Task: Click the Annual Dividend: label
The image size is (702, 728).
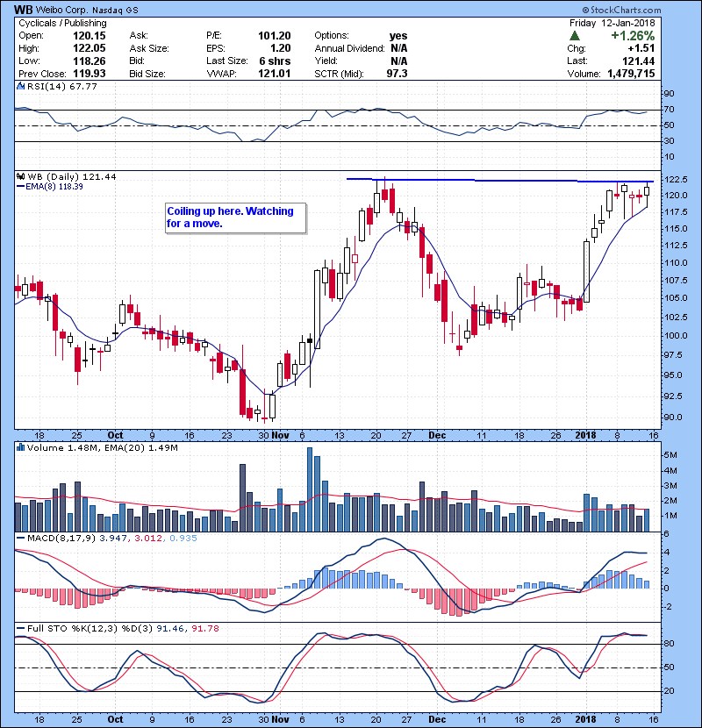Action: [349, 48]
